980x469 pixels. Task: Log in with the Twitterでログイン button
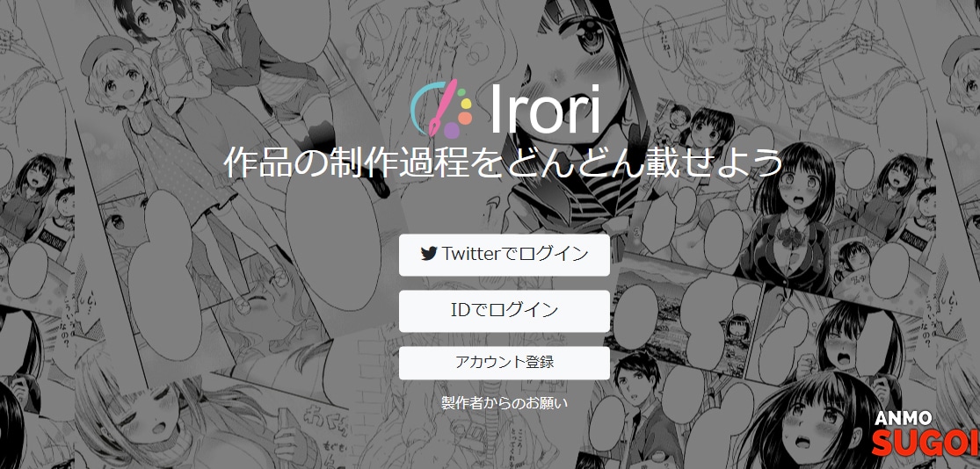[505, 255]
